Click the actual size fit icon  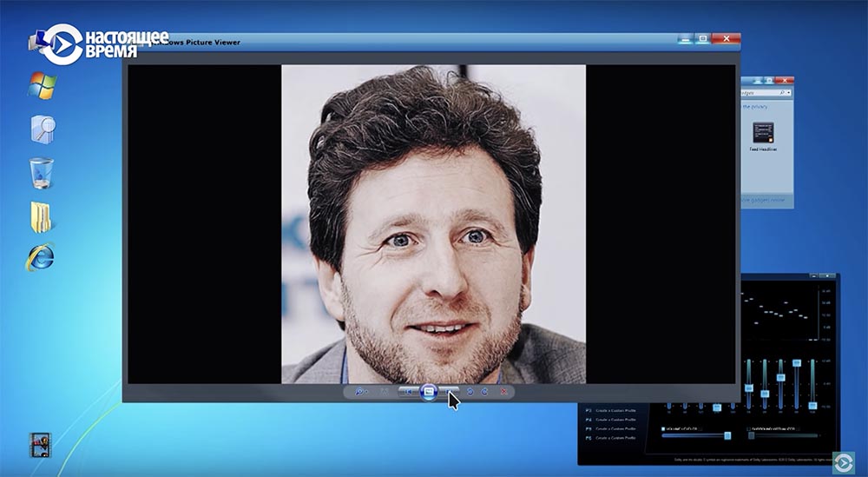tap(385, 391)
